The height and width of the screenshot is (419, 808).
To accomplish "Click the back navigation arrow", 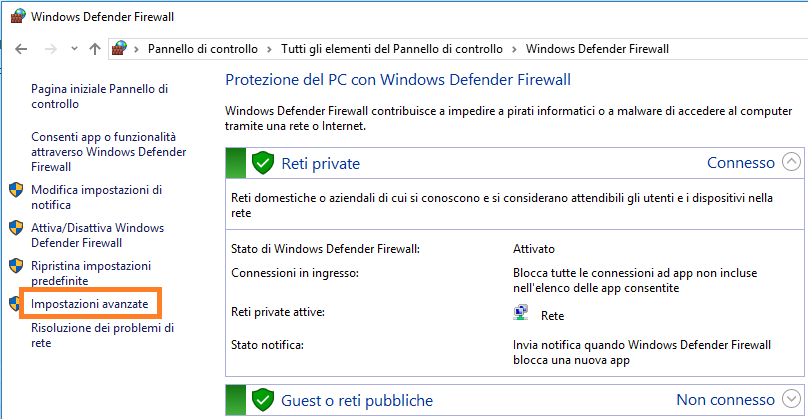I will 21,48.
